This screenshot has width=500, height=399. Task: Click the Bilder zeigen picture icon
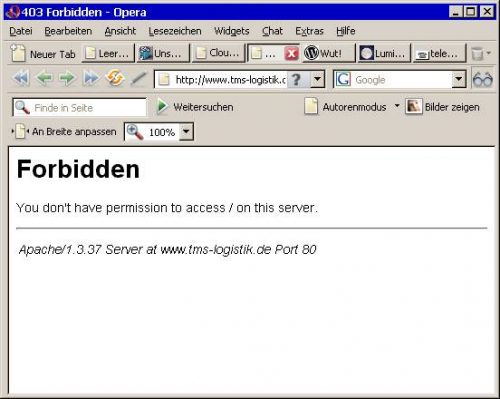pos(414,107)
